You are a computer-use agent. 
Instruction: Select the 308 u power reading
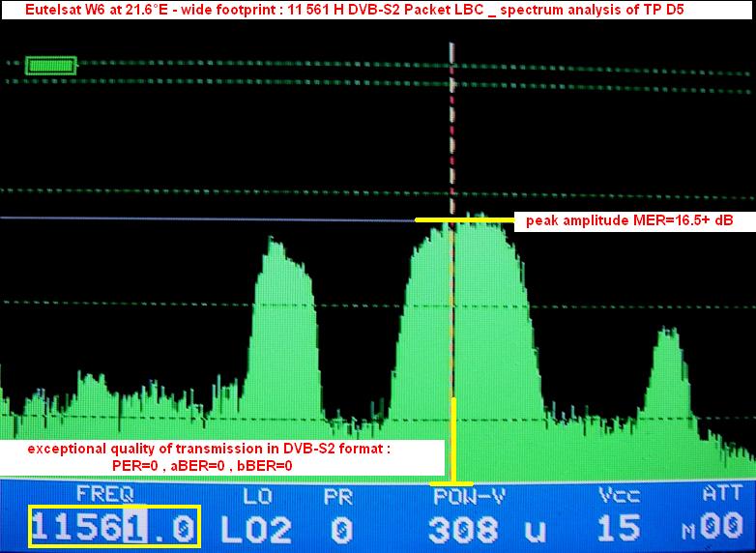tap(479, 528)
